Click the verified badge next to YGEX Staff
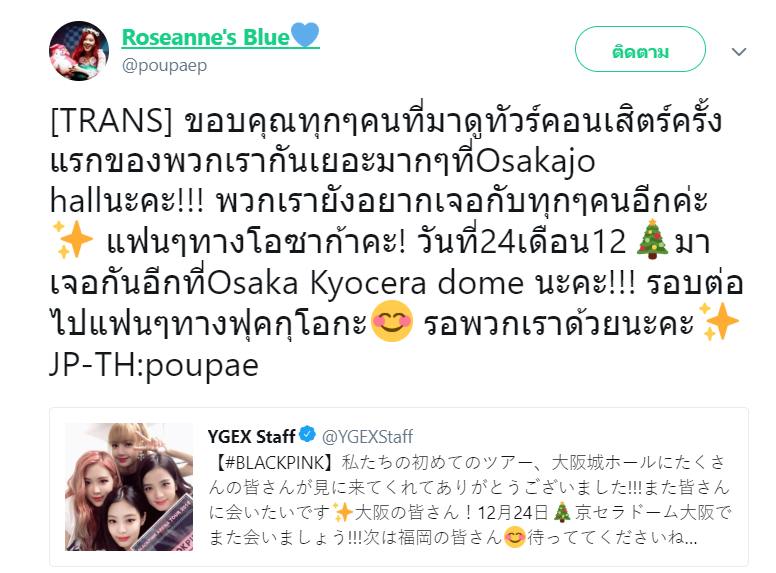The height and width of the screenshot is (573, 776). tap(307, 434)
